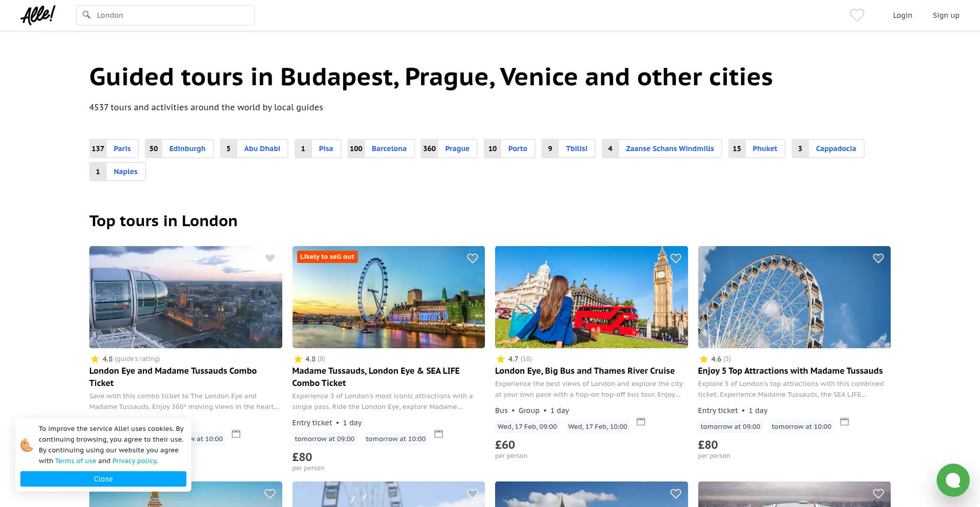Click the 'Top tours in London' heading
The width and height of the screenshot is (980, 507).
(163, 221)
